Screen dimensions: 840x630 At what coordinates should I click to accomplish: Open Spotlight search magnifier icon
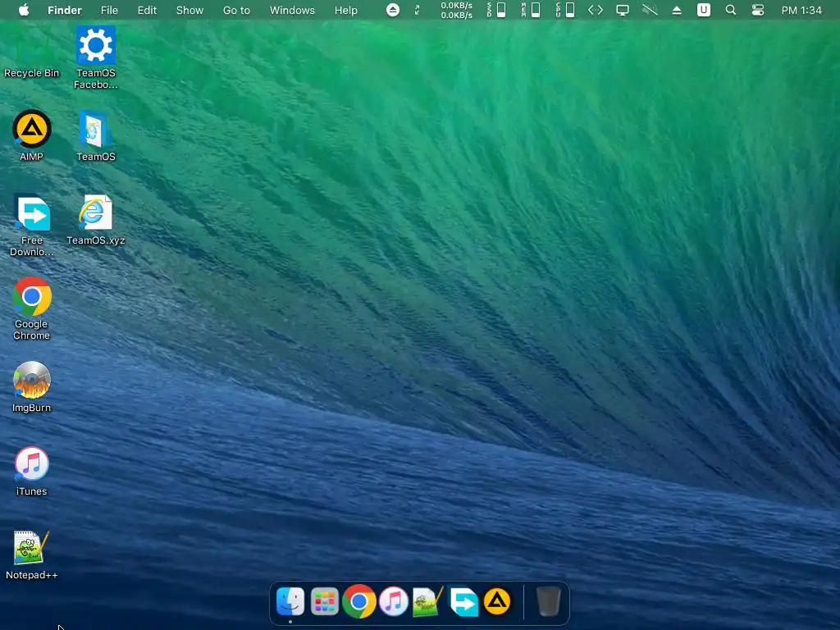[730, 10]
